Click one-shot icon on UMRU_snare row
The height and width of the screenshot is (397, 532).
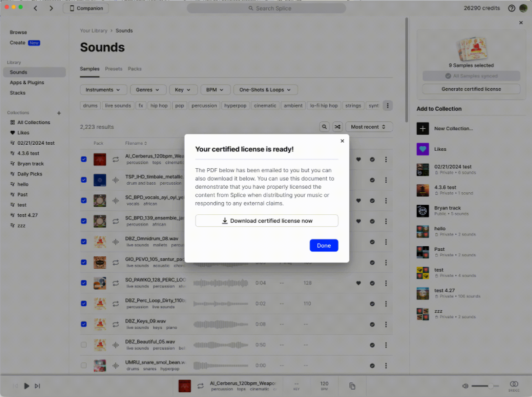(116, 366)
